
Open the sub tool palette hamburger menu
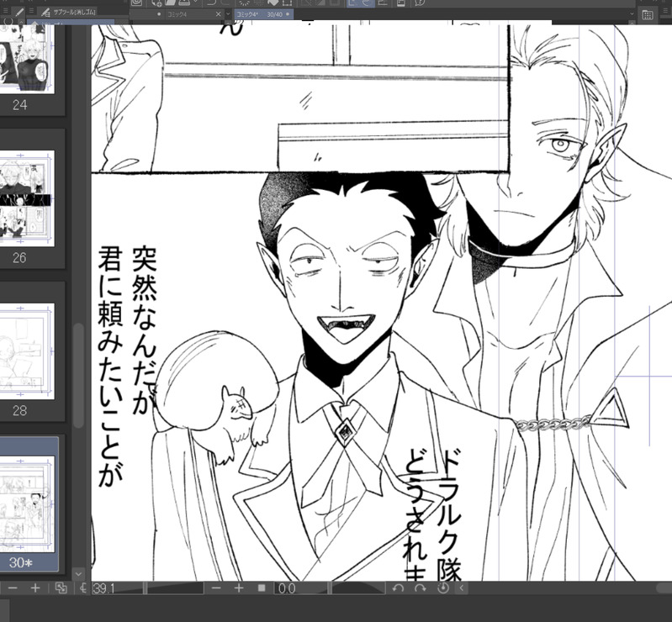click(31, 12)
